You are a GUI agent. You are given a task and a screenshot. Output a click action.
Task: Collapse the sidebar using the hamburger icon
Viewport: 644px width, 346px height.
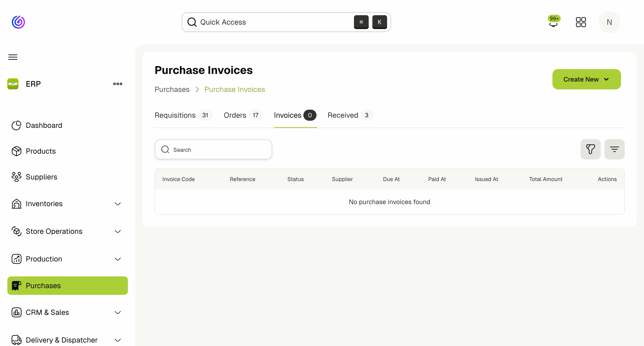point(13,57)
